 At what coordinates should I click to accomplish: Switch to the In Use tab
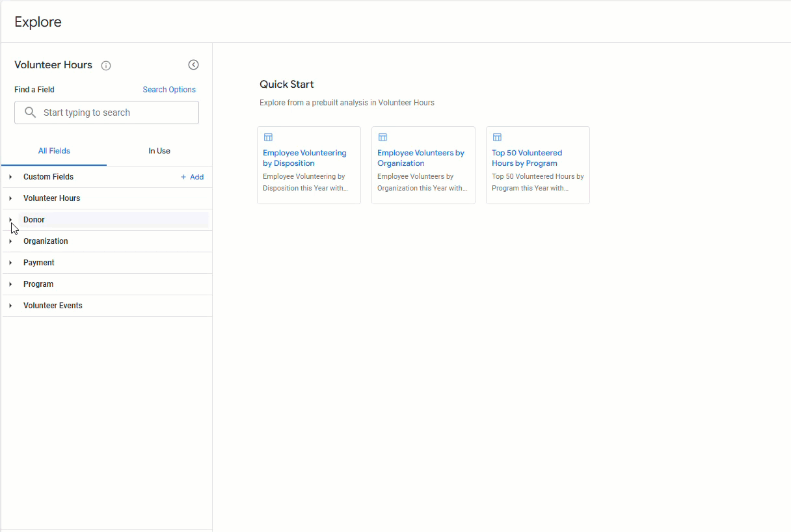click(x=159, y=151)
